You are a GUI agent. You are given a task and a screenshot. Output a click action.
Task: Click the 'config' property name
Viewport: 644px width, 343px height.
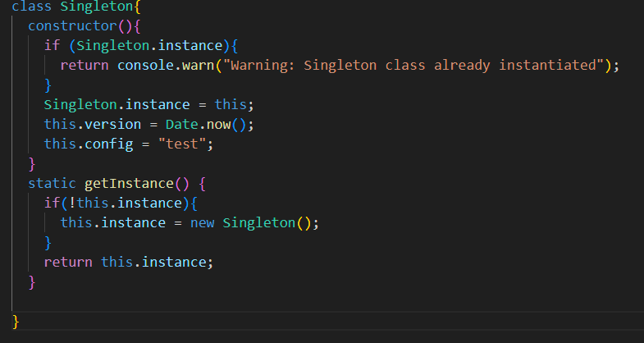tap(109, 144)
